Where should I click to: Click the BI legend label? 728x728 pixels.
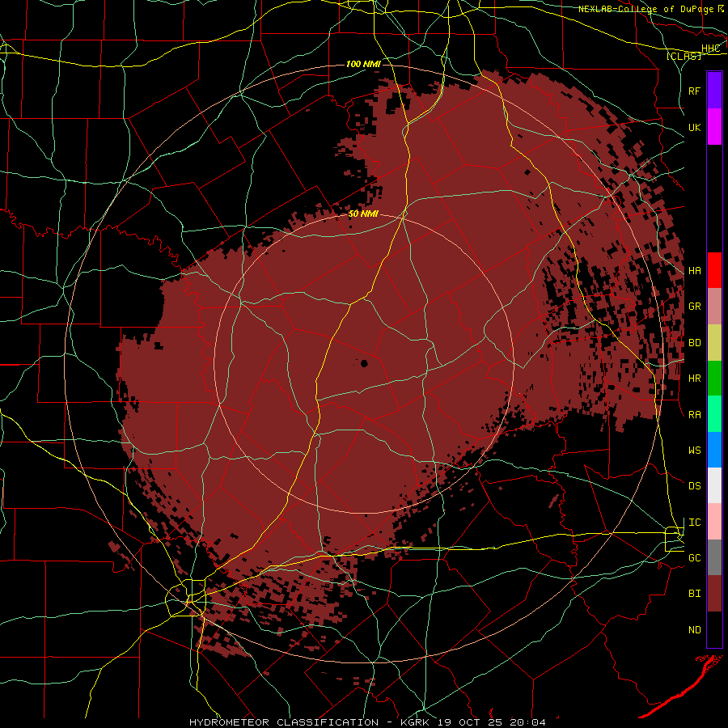pos(694,594)
